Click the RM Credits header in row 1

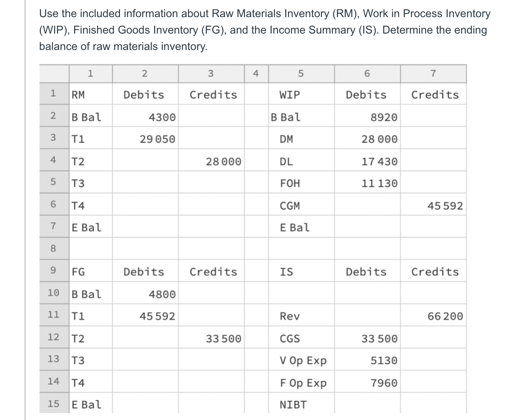212,94
